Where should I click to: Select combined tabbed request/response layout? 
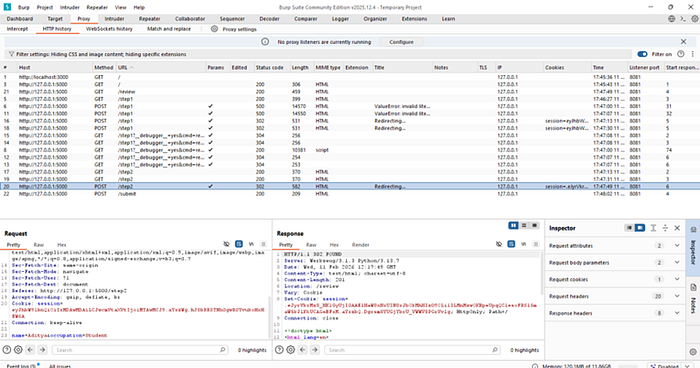[x=534, y=226]
